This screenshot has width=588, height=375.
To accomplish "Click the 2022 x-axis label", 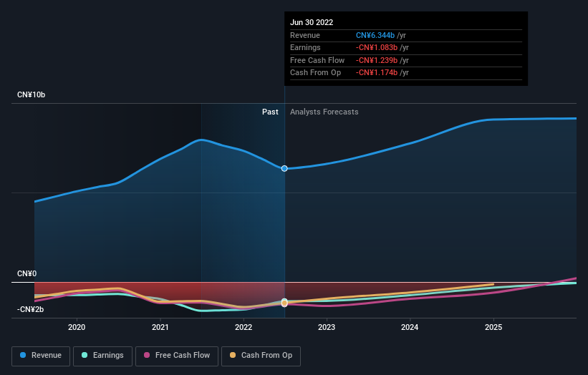I will (x=244, y=328).
